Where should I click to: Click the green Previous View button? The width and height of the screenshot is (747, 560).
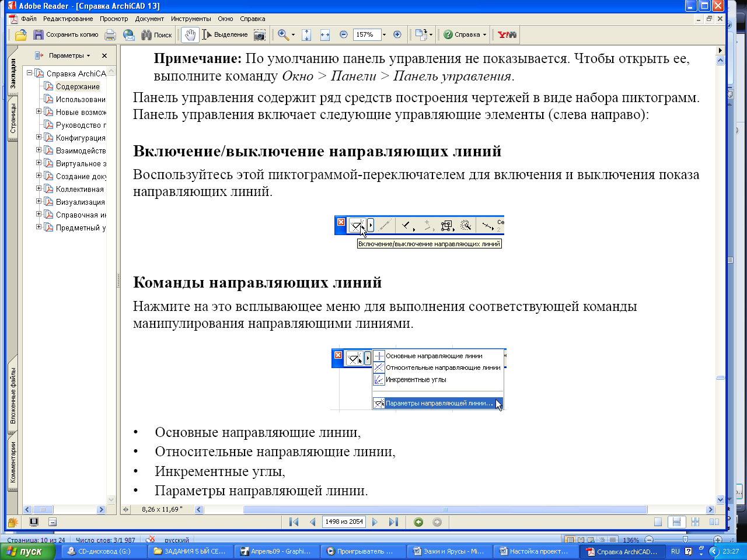click(418, 522)
